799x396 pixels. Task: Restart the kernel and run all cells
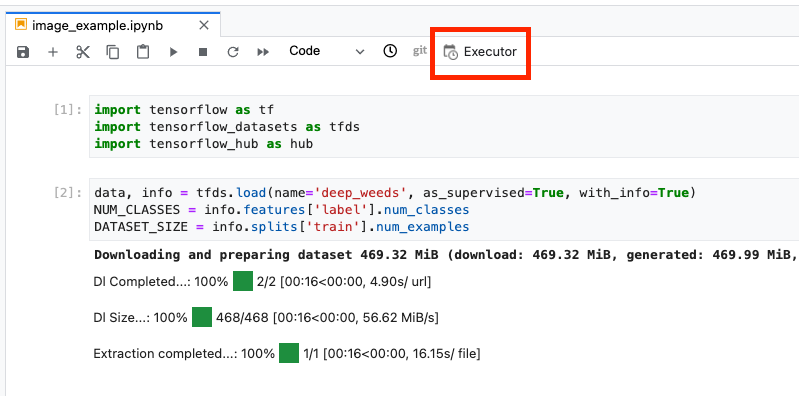click(x=263, y=52)
